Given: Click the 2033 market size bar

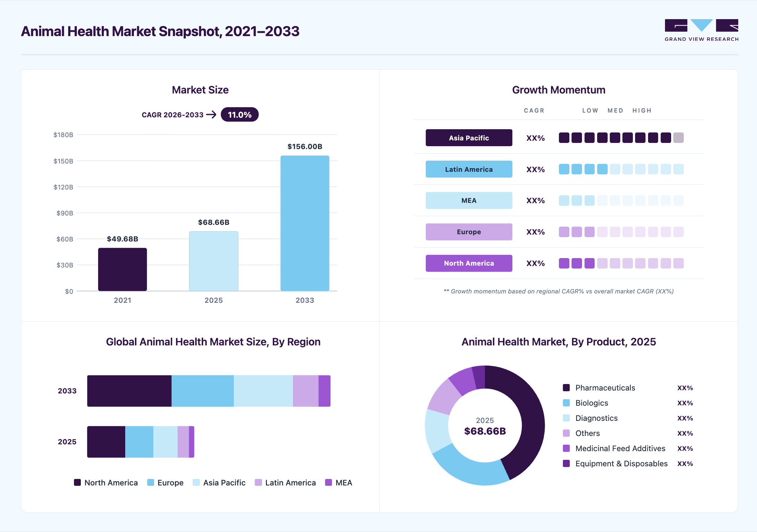Looking at the screenshot, I should click(x=305, y=223).
